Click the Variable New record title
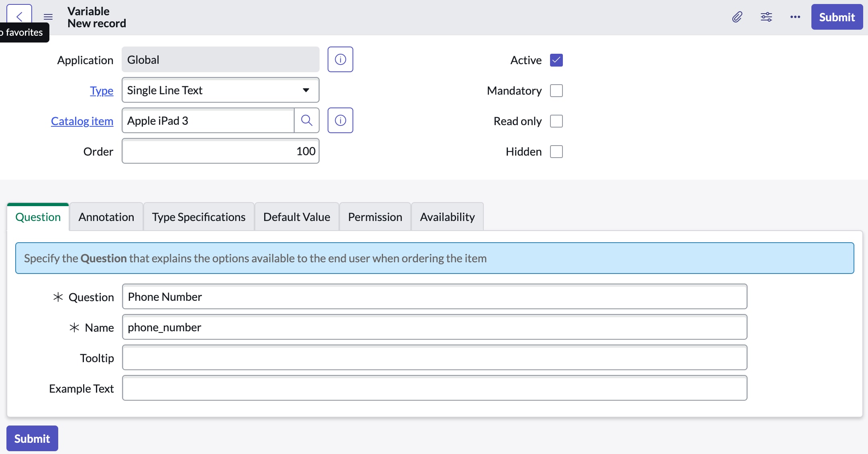 pyautogui.click(x=97, y=17)
